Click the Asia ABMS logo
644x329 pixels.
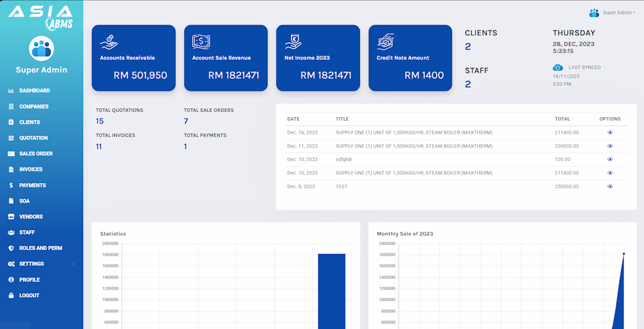pos(40,17)
